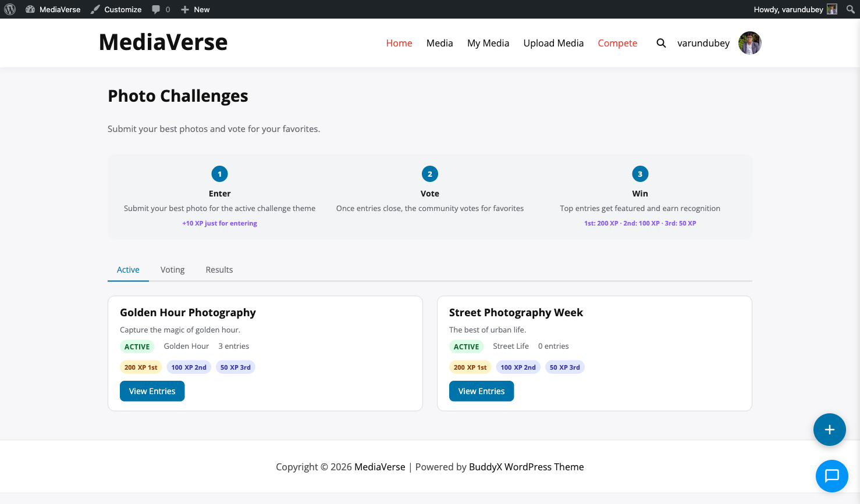Open the chat bubble icon
Image resolution: width=860 pixels, height=504 pixels.
click(x=831, y=476)
